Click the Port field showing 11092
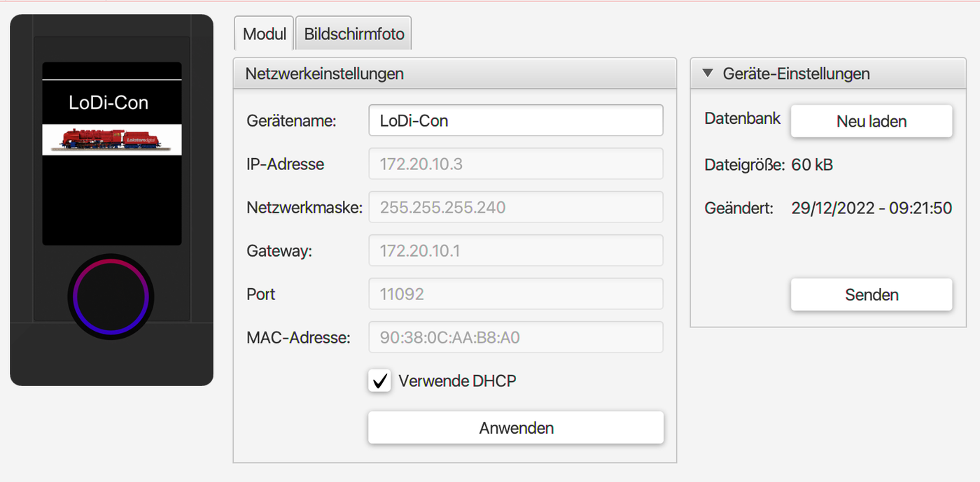 516,294
